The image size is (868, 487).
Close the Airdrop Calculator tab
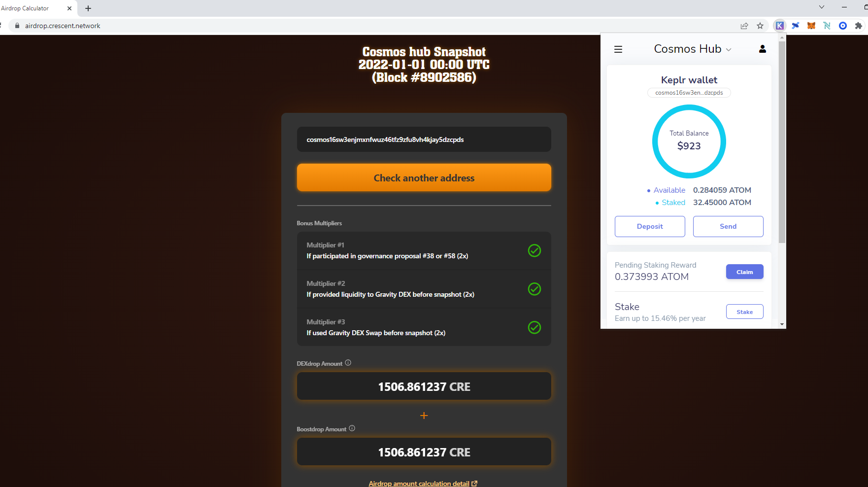(69, 8)
